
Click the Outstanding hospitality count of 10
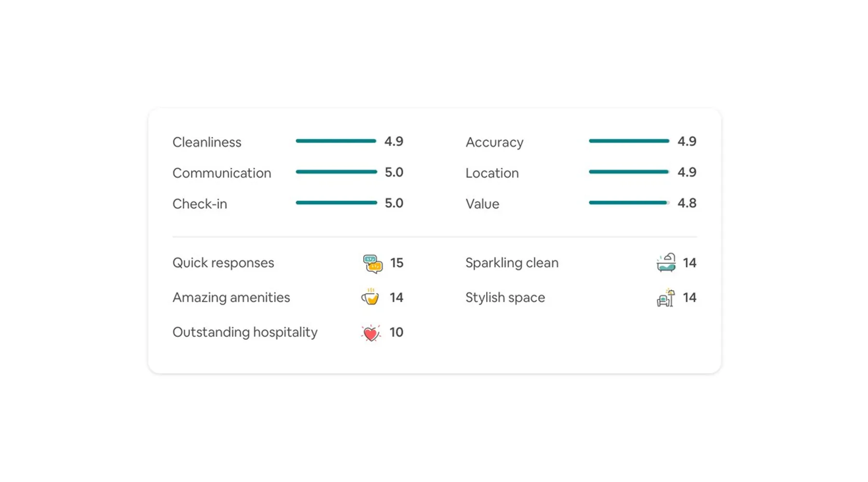pos(396,332)
